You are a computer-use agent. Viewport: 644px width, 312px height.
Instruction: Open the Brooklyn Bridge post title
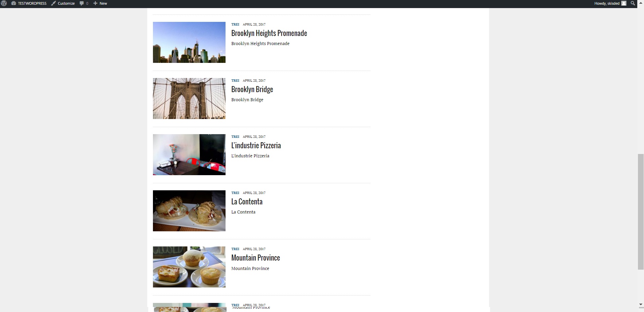(252, 89)
